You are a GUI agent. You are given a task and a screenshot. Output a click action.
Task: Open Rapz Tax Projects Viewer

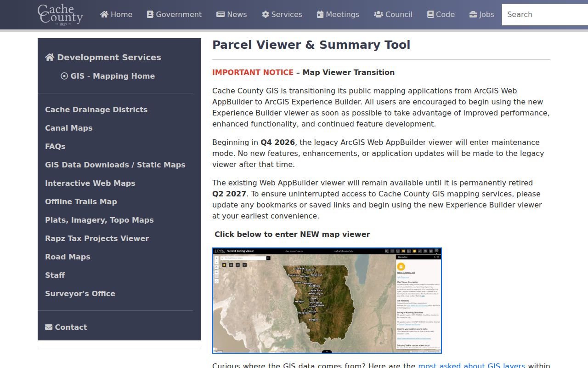point(97,238)
